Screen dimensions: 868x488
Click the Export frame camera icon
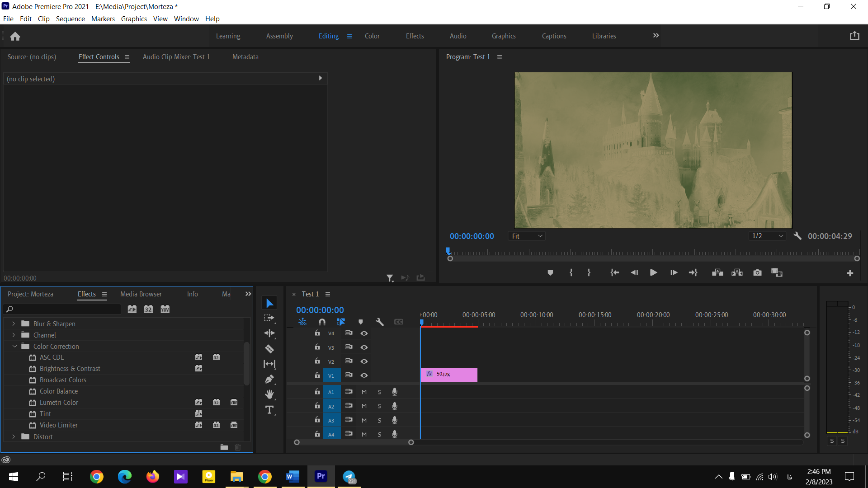[x=756, y=272]
